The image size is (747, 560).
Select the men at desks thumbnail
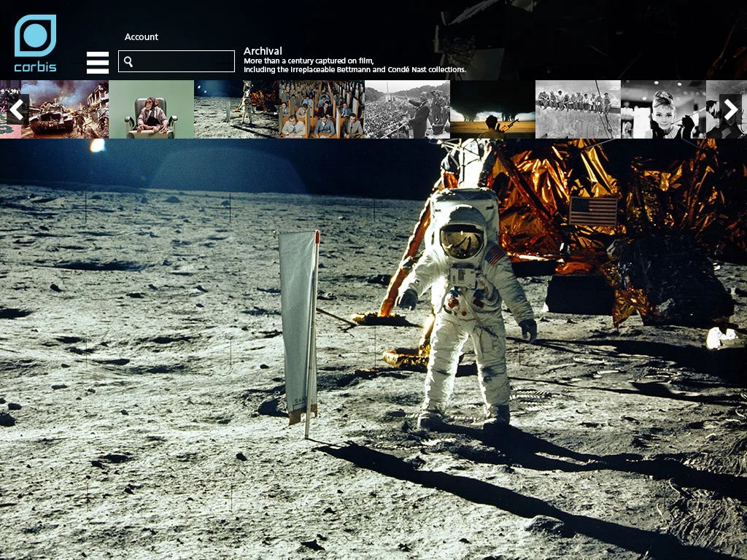coord(322,109)
